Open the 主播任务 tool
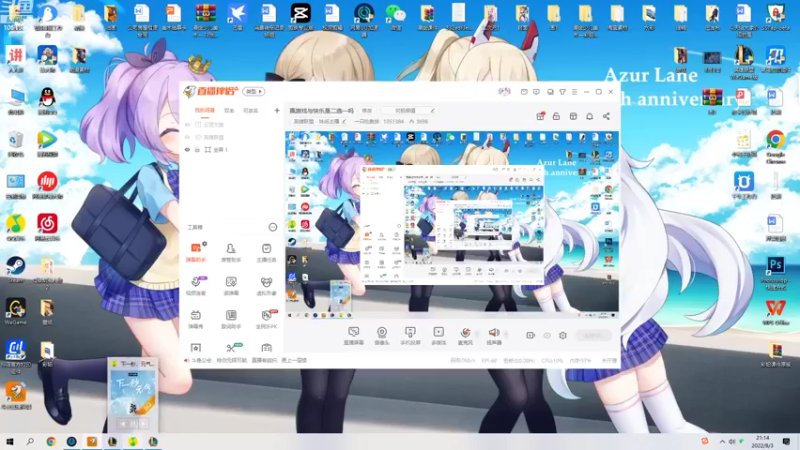The image size is (800, 450). (x=266, y=253)
